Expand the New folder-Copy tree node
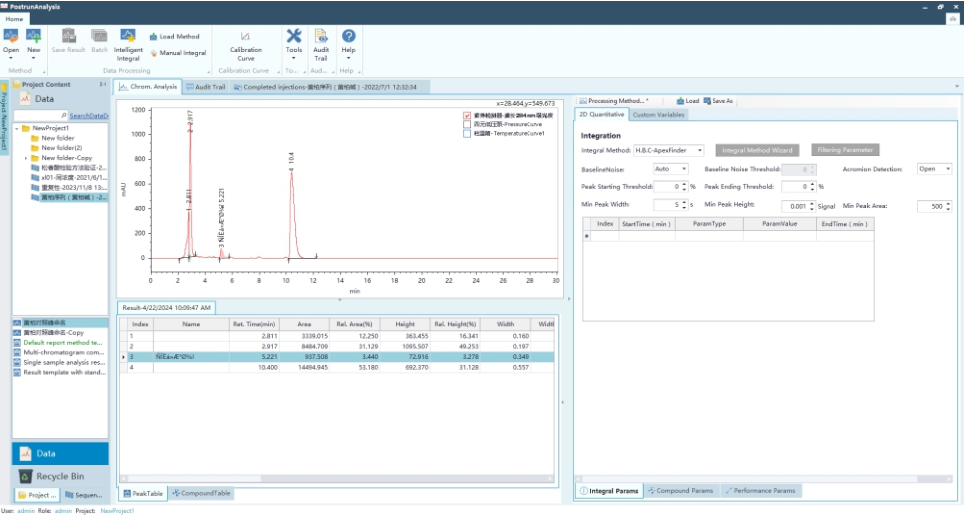 point(26,158)
